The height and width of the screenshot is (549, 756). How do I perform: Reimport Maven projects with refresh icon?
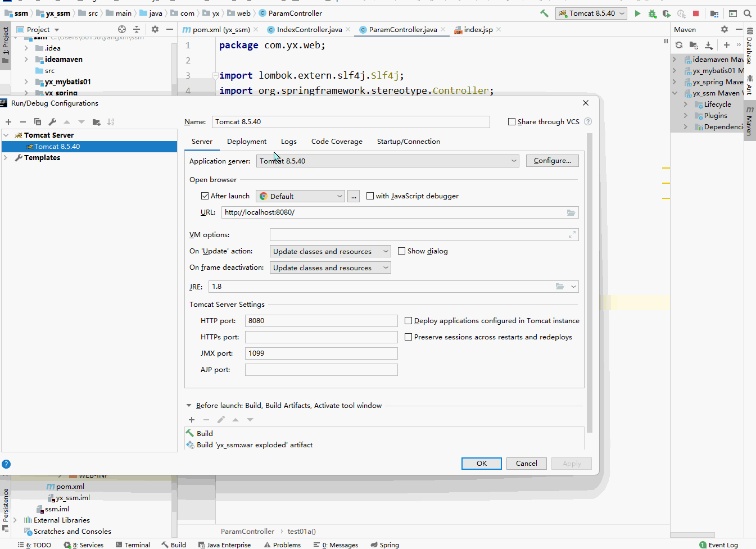click(679, 45)
